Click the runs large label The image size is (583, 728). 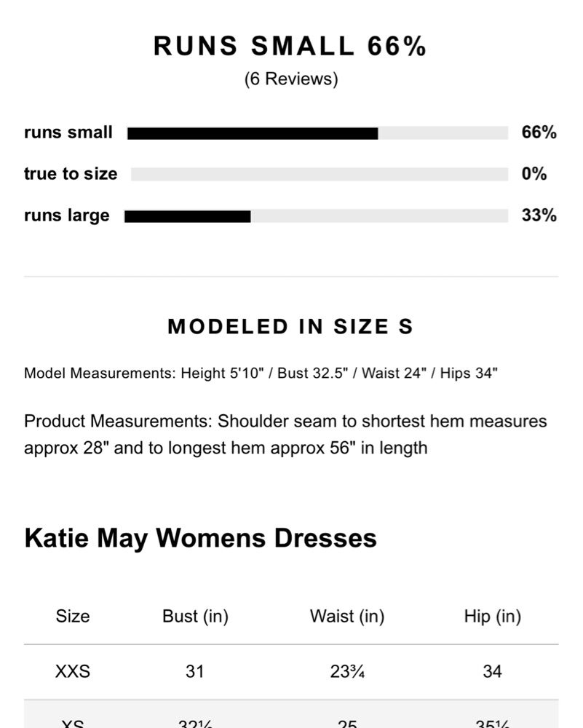pos(67,215)
